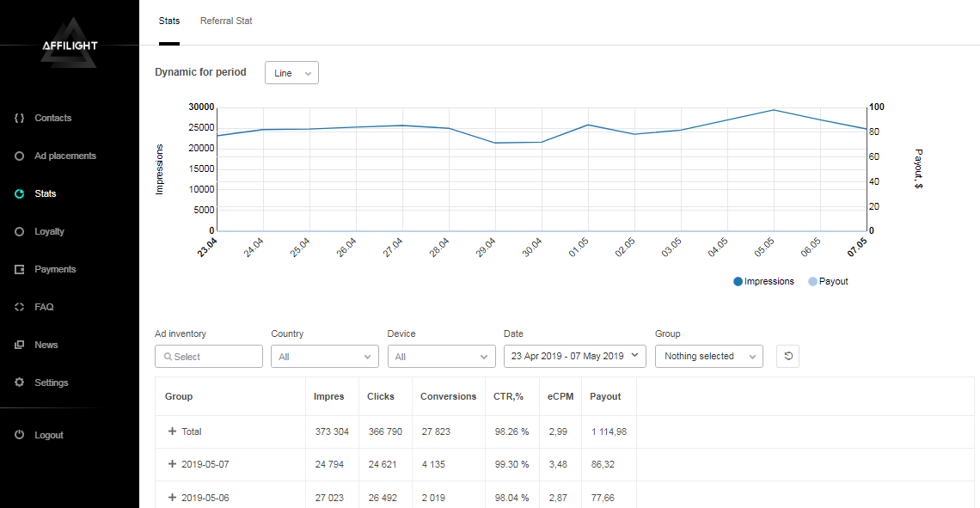Expand the 2019-05-07 row
Viewport: 980px width, 508px height.
172,464
